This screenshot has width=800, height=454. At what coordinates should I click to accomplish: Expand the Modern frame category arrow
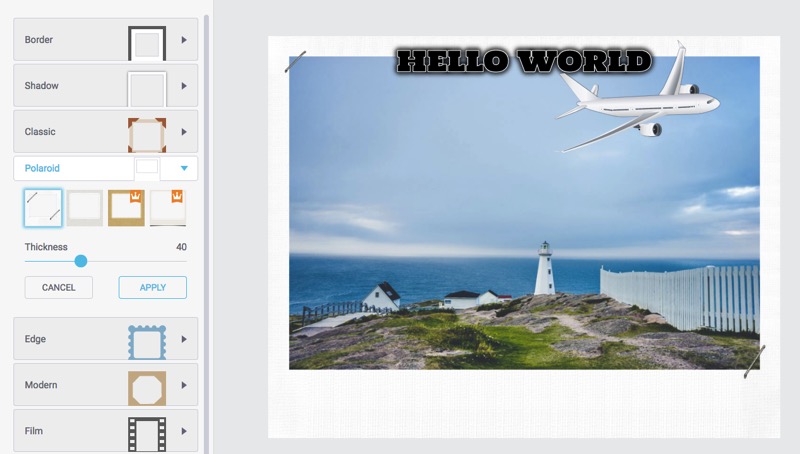pos(184,385)
